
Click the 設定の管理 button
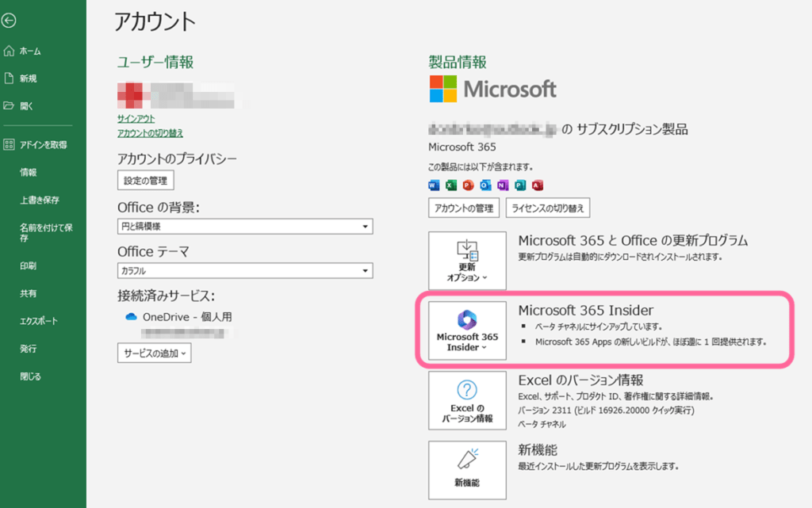(x=146, y=181)
